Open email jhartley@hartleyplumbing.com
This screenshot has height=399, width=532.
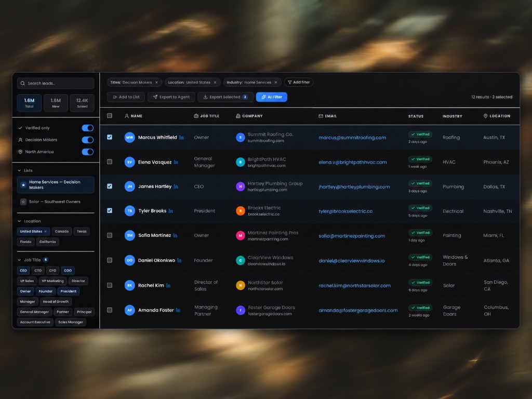(354, 187)
